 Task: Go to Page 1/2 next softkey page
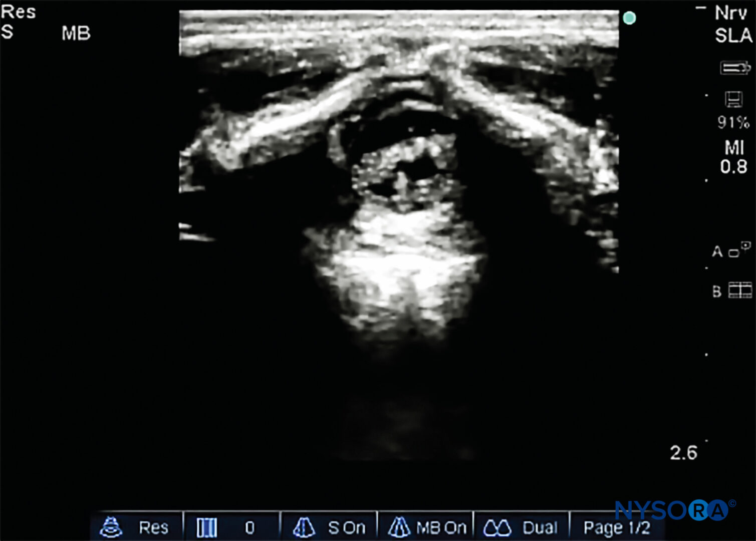click(x=617, y=527)
